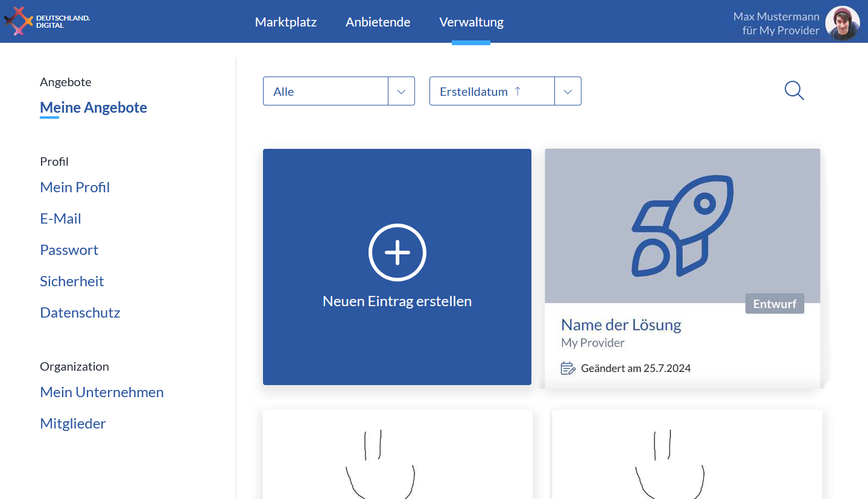This screenshot has height=499, width=868.
Task: Click the edit-date icon beside Geändert am
Action: pyautogui.click(x=568, y=368)
